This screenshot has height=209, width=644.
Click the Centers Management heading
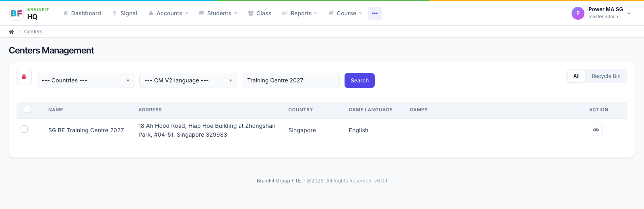(x=52, y=51)
